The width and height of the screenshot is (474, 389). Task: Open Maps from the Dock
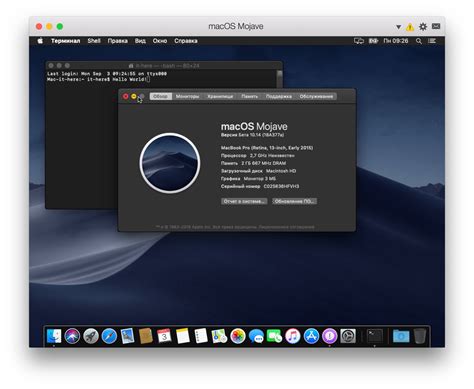coord(219,336)
